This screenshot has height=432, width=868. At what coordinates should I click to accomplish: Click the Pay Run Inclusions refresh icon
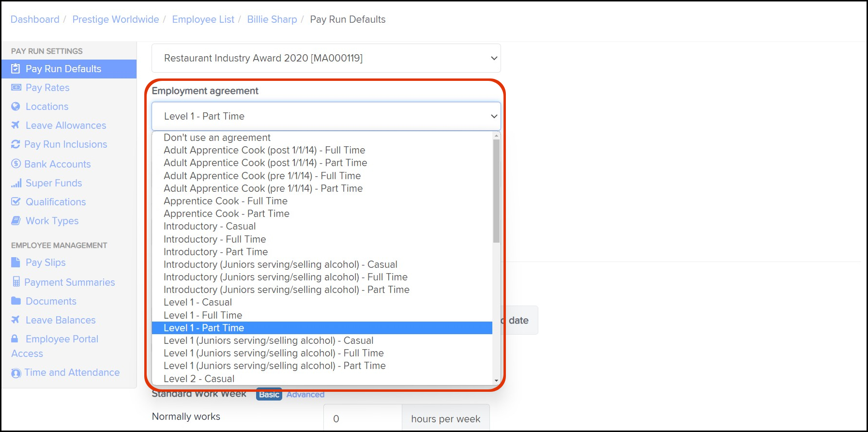point(15,144)
